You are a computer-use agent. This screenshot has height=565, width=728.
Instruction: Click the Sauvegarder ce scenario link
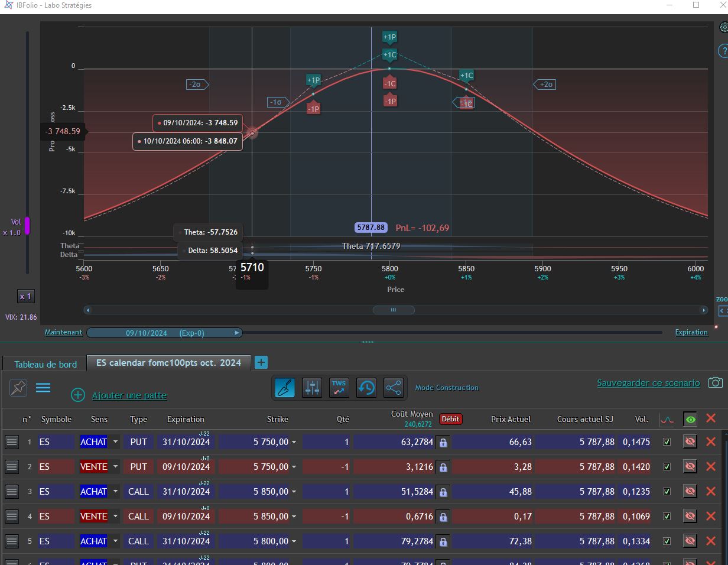click(648, 383)
